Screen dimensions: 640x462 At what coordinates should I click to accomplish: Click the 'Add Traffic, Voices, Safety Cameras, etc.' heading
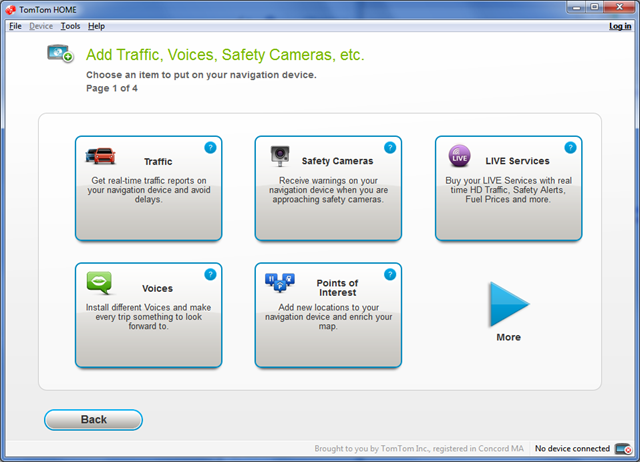(225, 55)
